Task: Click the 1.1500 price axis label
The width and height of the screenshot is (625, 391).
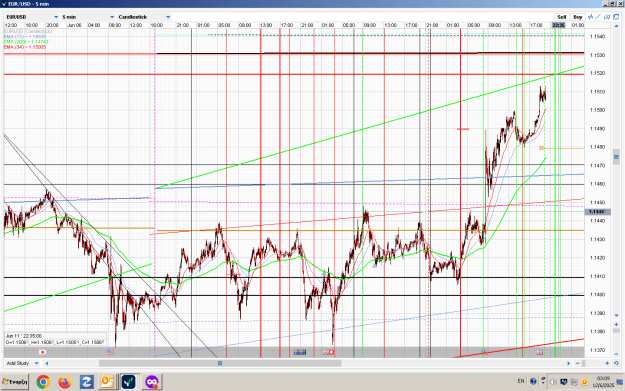Action: [x=597, y=110]
